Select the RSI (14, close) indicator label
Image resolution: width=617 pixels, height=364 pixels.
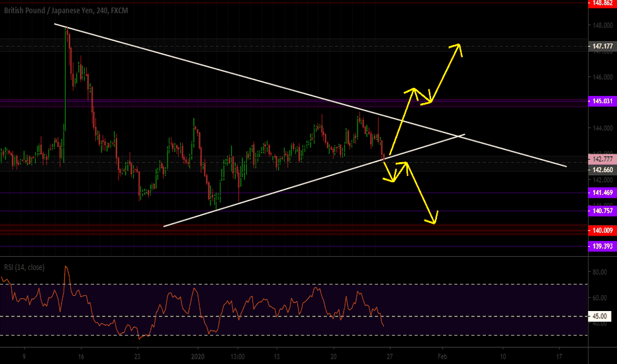tap(24, 267)
